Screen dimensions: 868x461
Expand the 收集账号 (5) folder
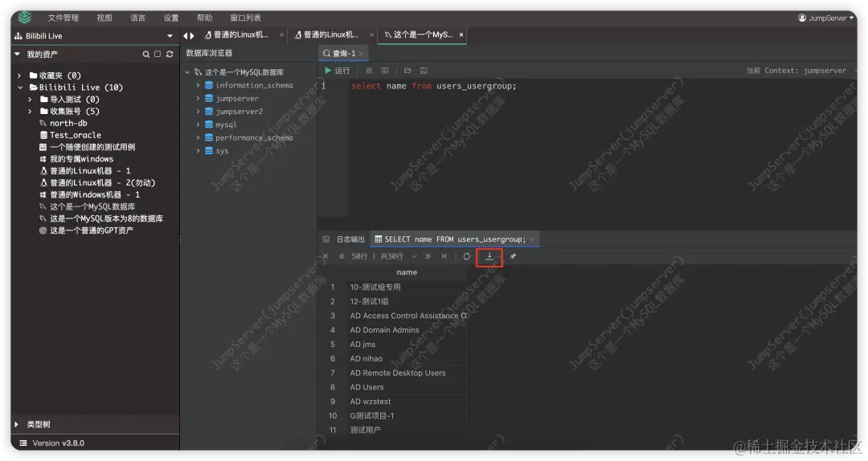31,112
